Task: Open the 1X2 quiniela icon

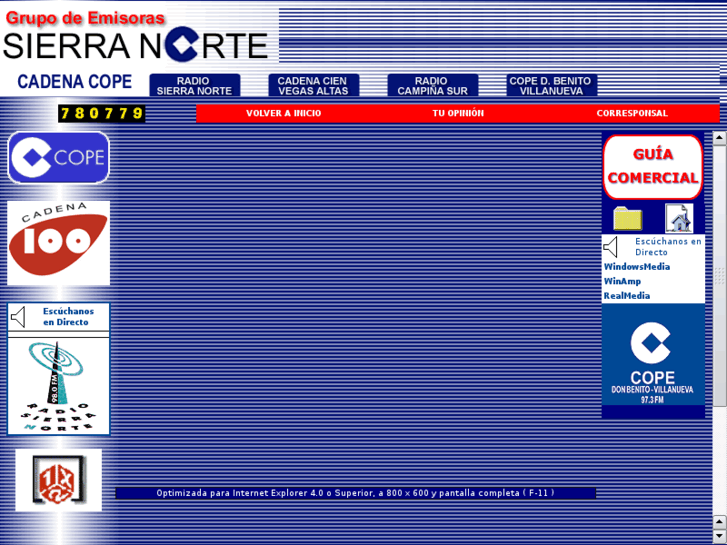Action: tap(58, 480)
